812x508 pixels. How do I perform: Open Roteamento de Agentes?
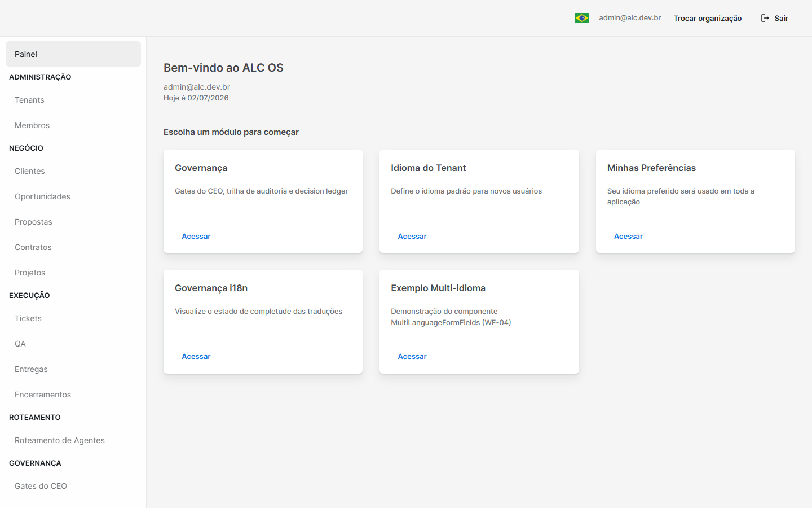coord(73,440)
